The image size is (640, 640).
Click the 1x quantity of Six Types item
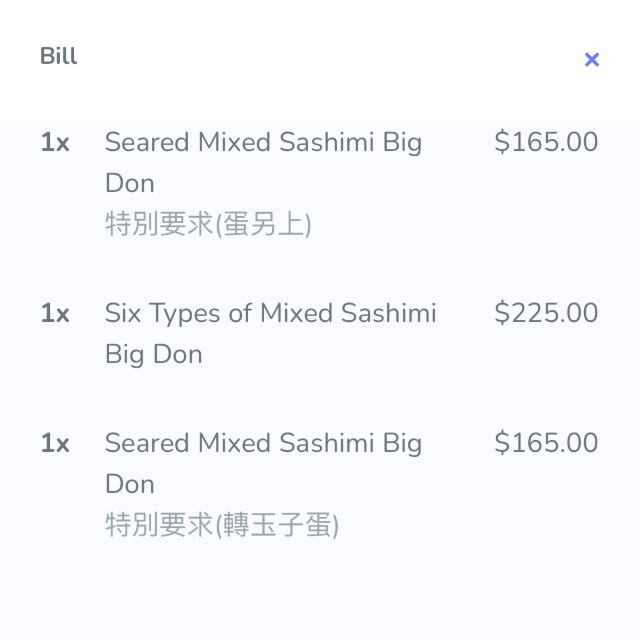tap(55, 314)
